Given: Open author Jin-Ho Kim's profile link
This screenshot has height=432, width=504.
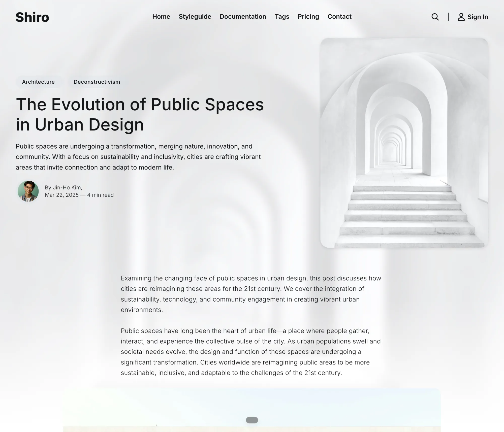Looking at the screenshot, I should (67, 187).
